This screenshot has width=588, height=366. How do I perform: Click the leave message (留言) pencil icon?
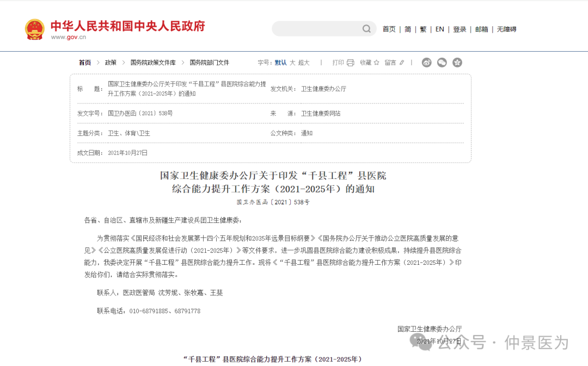click(402, 63)
